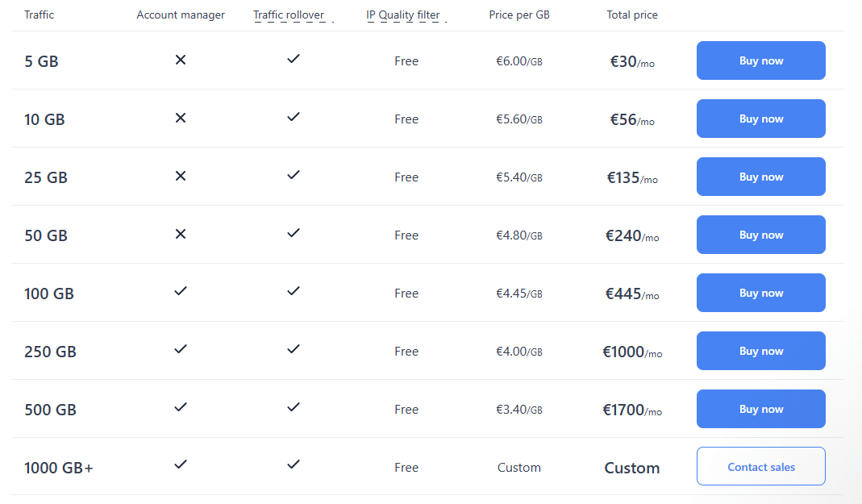Click Buy now for the 5 GB plan

click(x=760, y=60)
